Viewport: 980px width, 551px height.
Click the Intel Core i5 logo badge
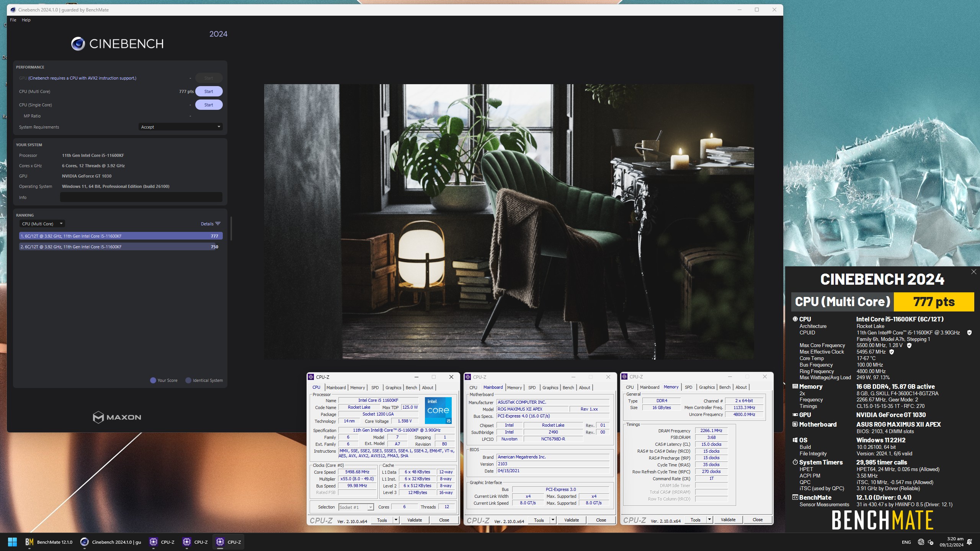pos(438,410)
